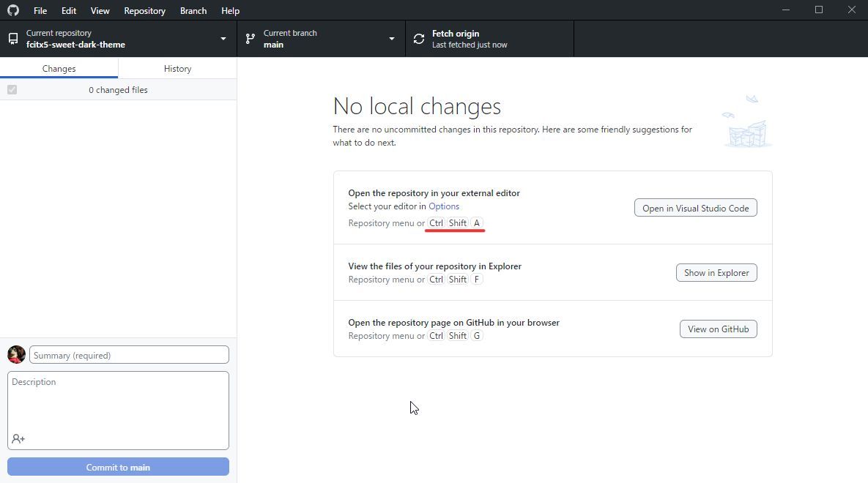Screen dimensions: 868x483
Task: Open the Repository menu
Action: coord(144,10)
